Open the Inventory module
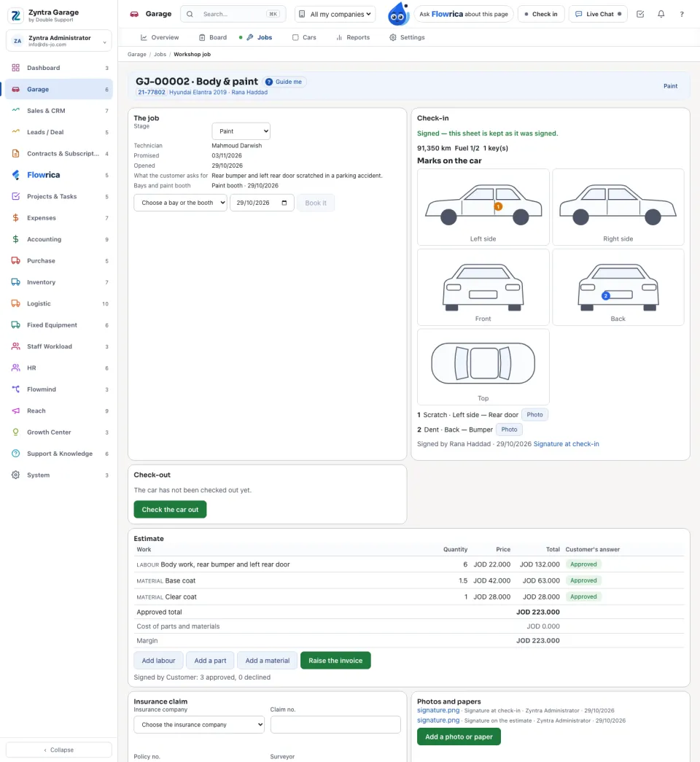The image size is (700, 762). 59,282
